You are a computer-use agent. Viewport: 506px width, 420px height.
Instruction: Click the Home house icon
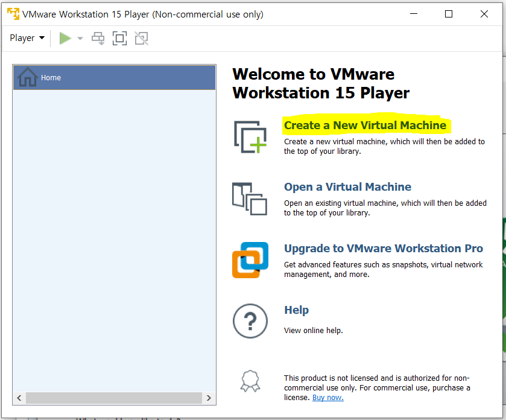pos(27,77)
